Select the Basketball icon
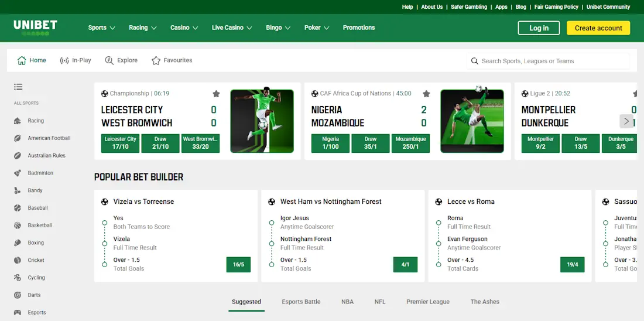This screenshot has width=644, height=321. coord(17,226)
